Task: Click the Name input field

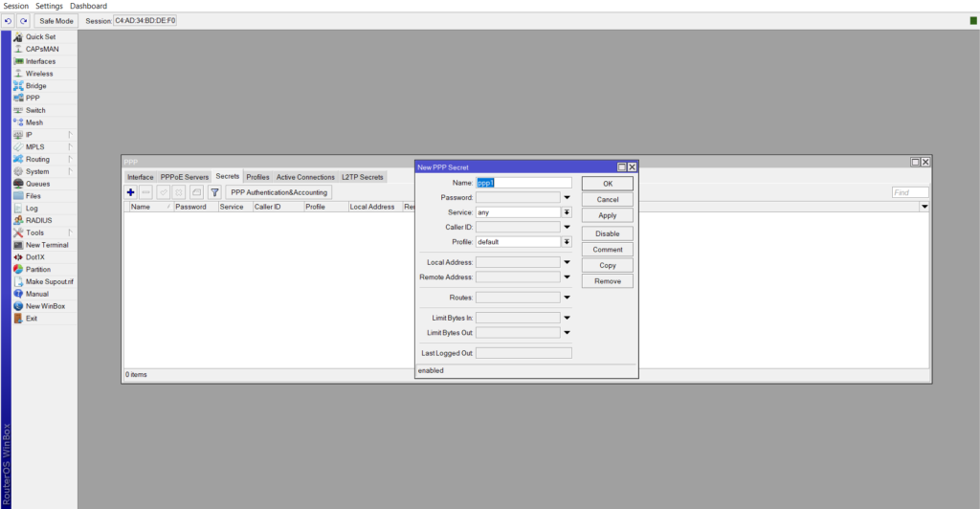Action: click(523, 183)
